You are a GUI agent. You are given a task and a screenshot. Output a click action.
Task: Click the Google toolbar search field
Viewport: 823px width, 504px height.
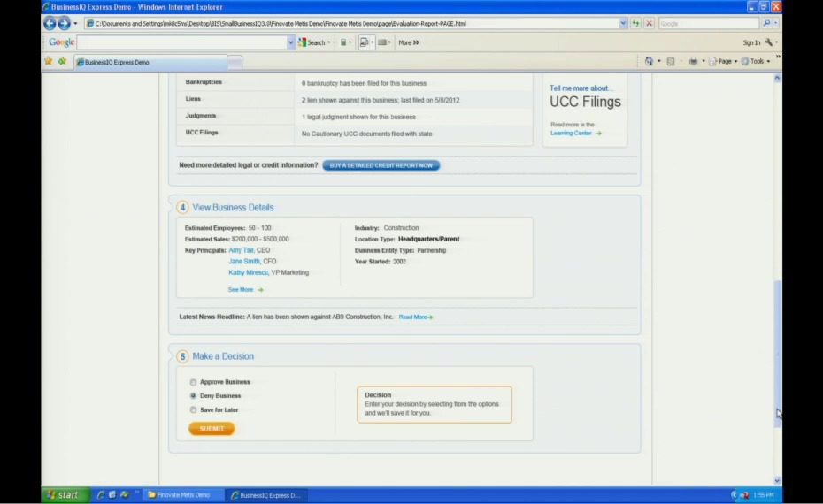(181, 42)
